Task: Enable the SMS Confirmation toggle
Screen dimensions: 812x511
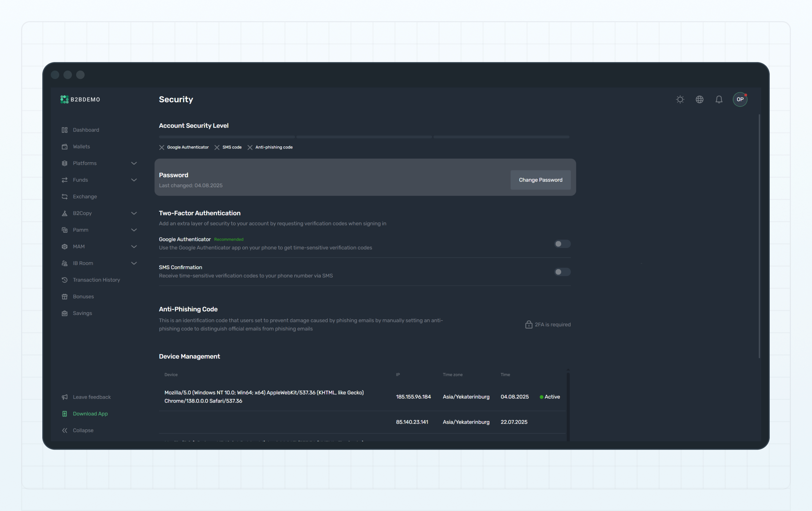Action: coord(562,272)
